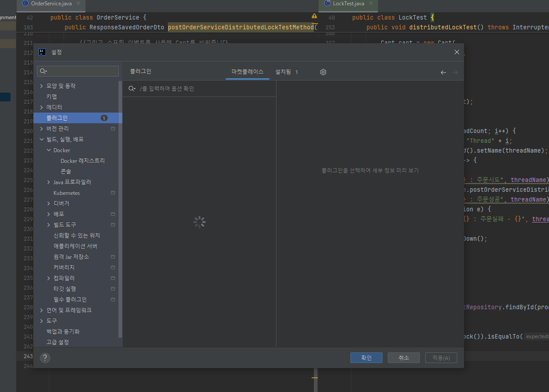The height and width of the screenshot is (392, 549).
Task: Select 애플리케이션 서버 in the tree
Action: pos(75,246)
